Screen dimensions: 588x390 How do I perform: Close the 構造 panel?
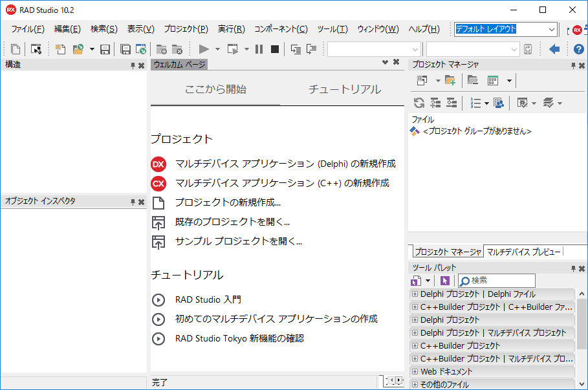coord(142,65)
